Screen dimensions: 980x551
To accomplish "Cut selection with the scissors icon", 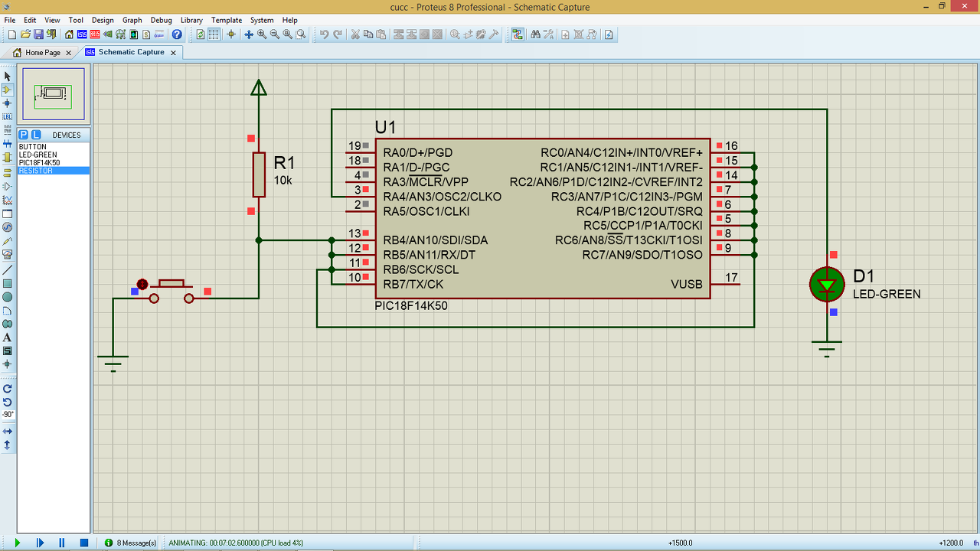I will 355,34.
